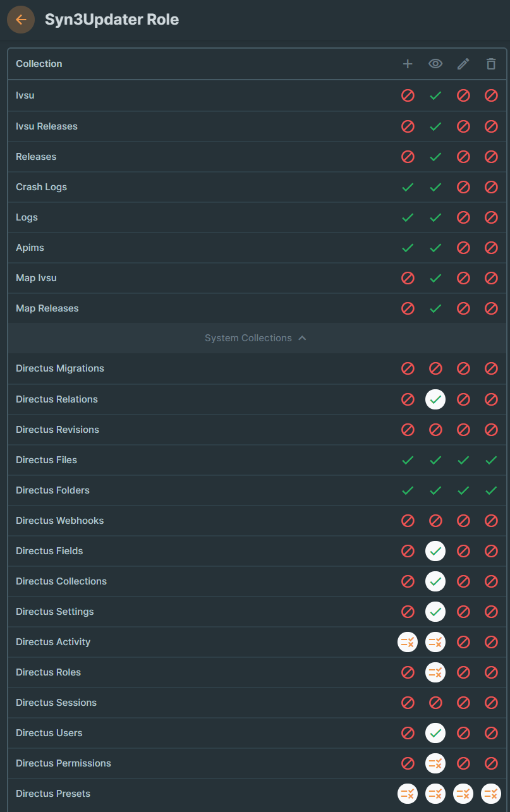Screen dimensions: 510x812
Task: Toggle the update permission for Directus Files
Action: [x=463, y=460]
